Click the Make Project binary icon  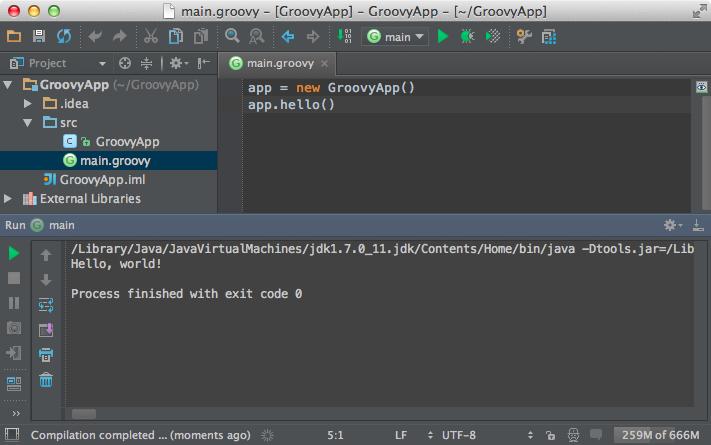(x=345, y=35)
